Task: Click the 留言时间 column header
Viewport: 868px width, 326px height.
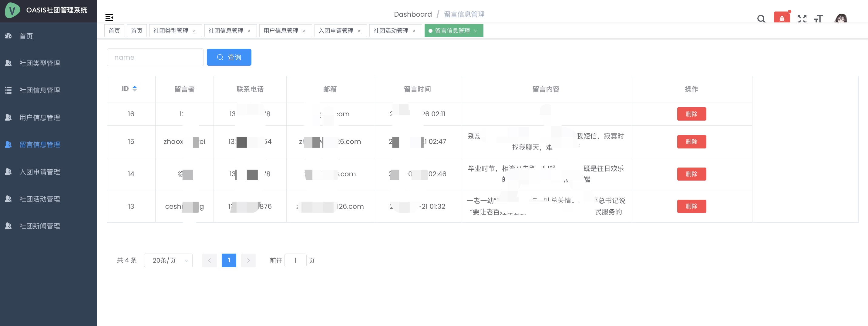Action: pyautogui.click(x=418, y=89)
